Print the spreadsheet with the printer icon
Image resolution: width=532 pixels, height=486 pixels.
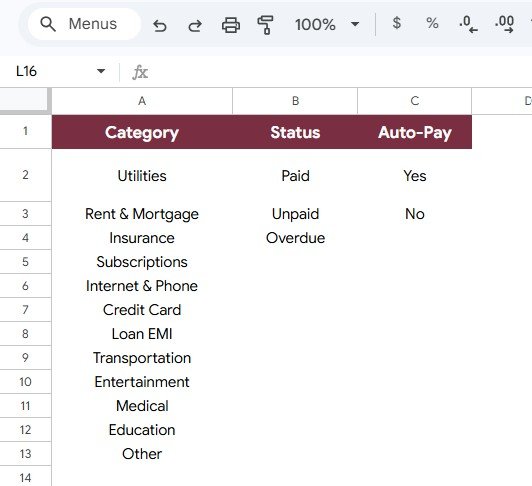point(231,25)
